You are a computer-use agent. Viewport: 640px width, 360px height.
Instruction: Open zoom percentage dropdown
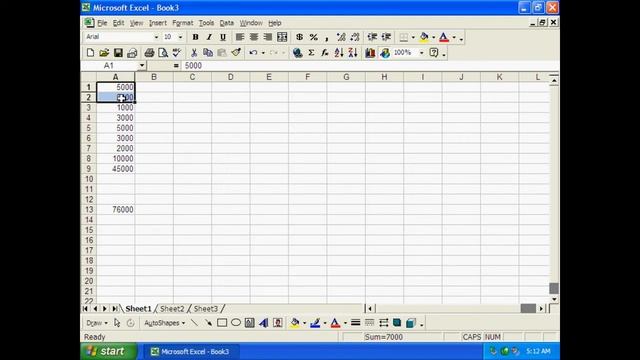[422, 53]
